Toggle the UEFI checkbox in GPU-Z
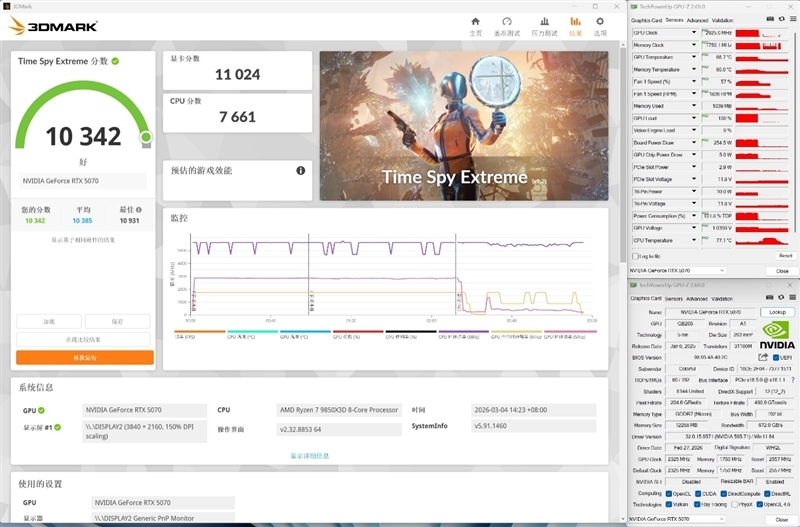The width and height of the screenshot is (800, 527). pyautogui.click(x=776, y=358)
